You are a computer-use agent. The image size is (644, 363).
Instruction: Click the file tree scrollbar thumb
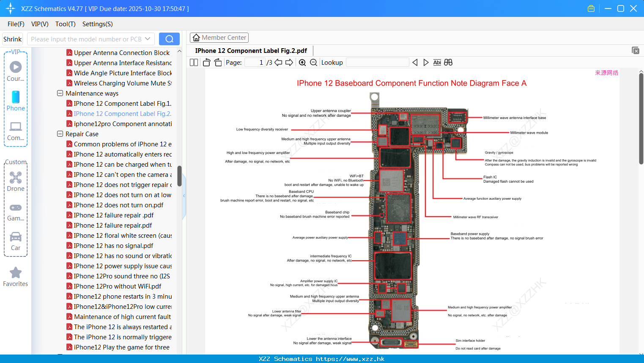pyautogui.click(x=179, y=176)
